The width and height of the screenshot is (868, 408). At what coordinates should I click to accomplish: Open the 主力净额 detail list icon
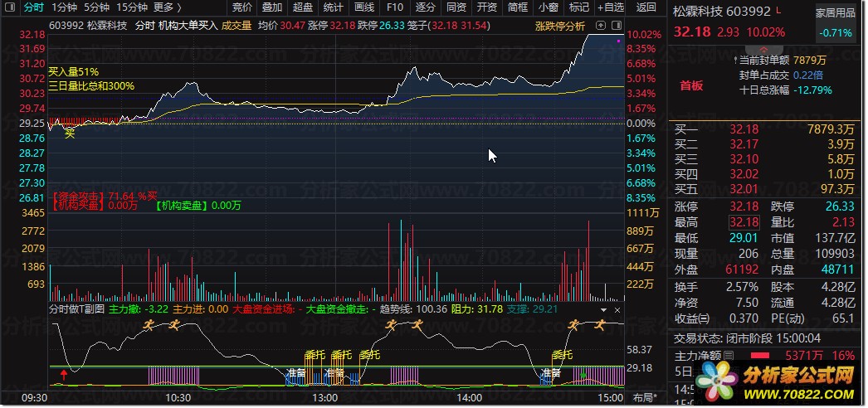coord(729,355)
